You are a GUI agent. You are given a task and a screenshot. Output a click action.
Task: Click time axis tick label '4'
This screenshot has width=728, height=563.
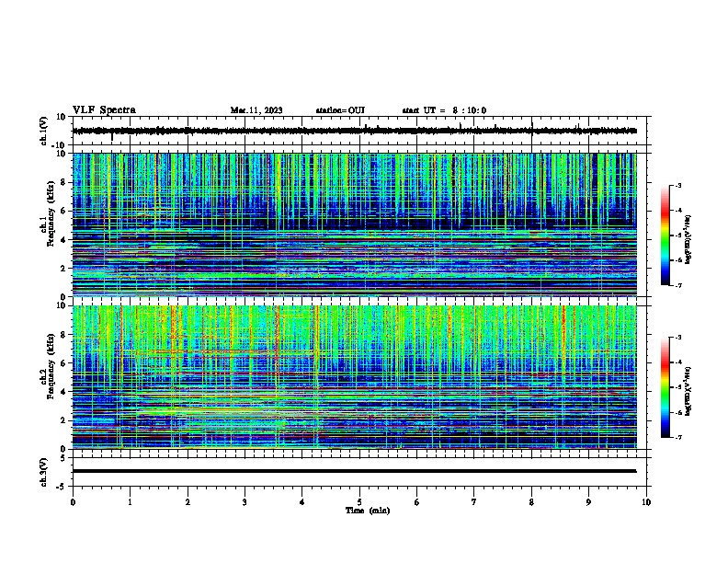(302, 502)
